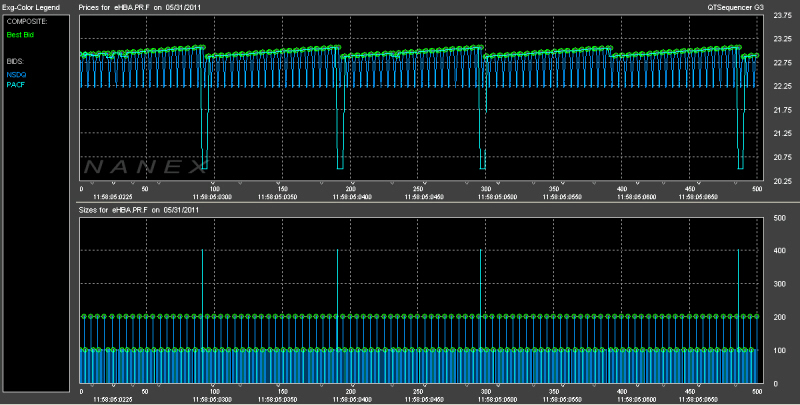The image size is (800, 405).
Task: Click the 20.25 price axis label
Action: tap(783, 181)
